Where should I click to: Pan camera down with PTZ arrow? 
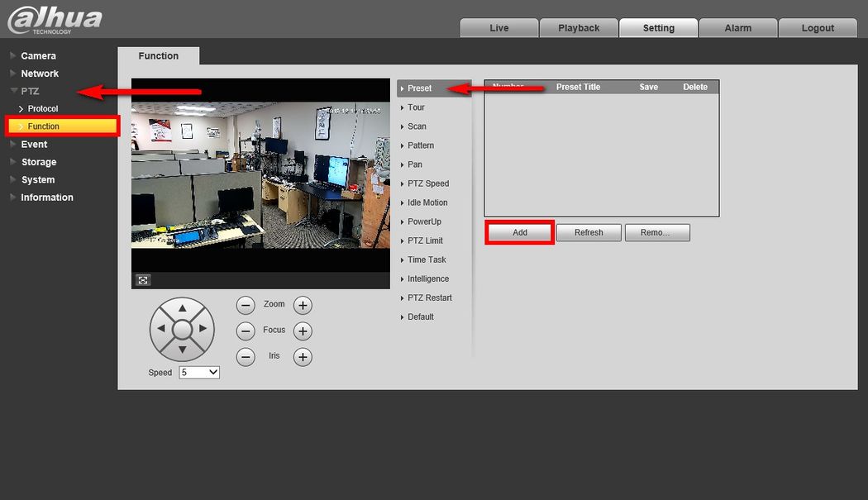pyautogui.click(x=182, y=350)
